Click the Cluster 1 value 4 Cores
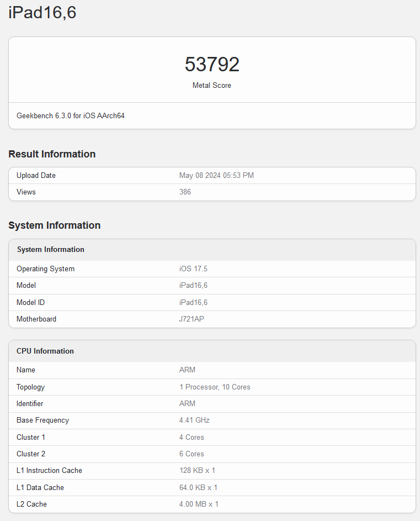The height and width of the screenshot is (521, 420). 192,438
